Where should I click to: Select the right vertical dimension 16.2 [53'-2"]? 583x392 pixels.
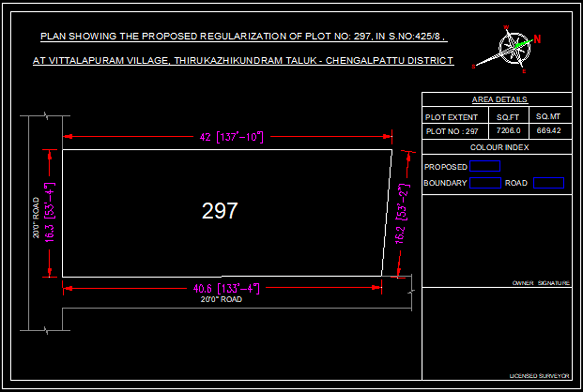[402, 215]
